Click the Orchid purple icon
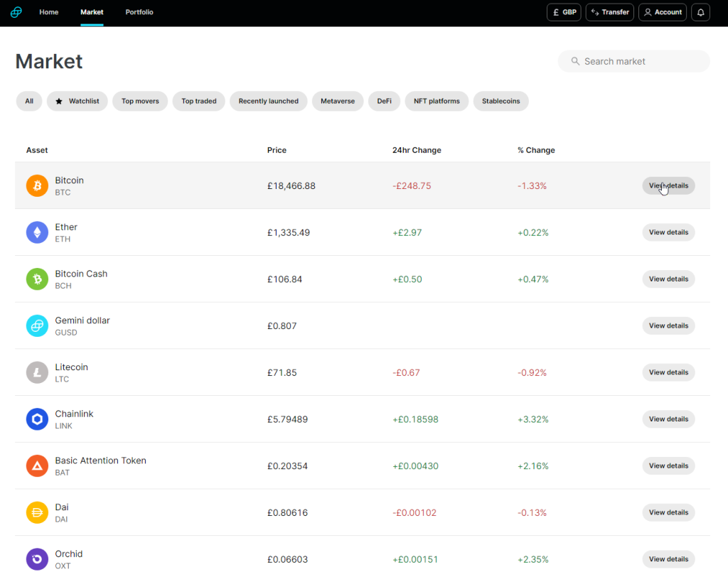Viewport: 728px width, 582px height. click(37, 559)
